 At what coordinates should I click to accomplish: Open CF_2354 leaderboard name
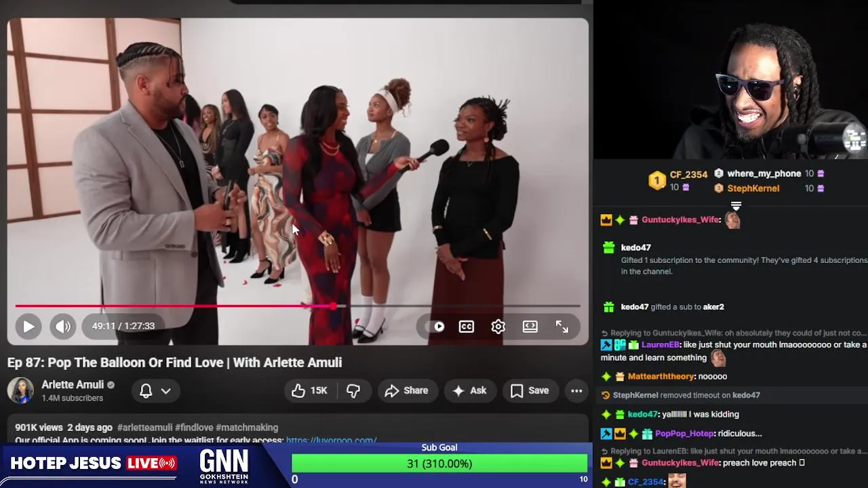[688, 175]
